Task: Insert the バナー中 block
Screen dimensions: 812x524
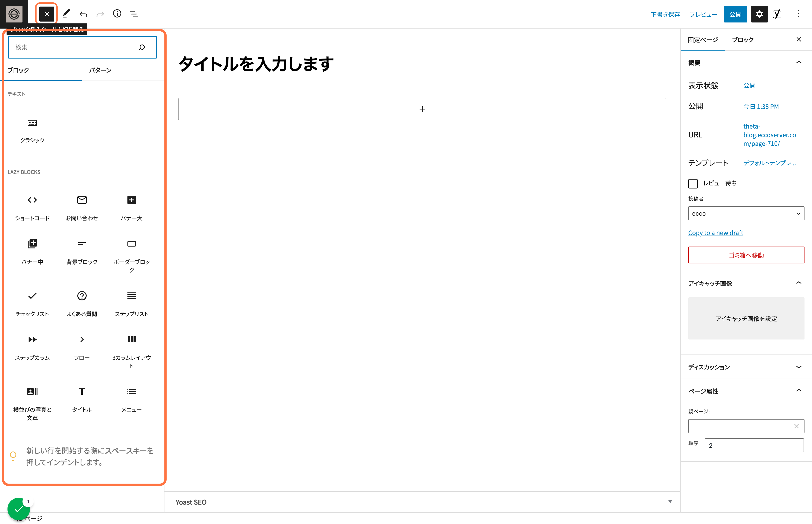Action: [32, 252]
